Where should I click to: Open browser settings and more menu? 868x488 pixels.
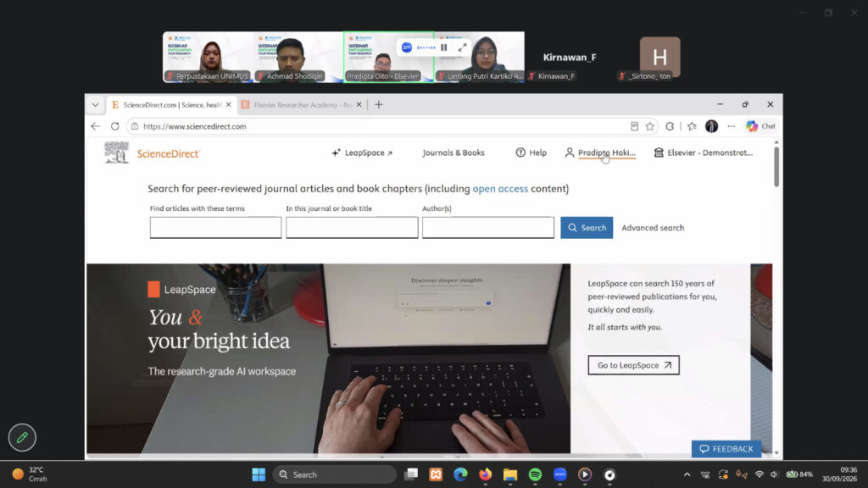click(732, 126)
